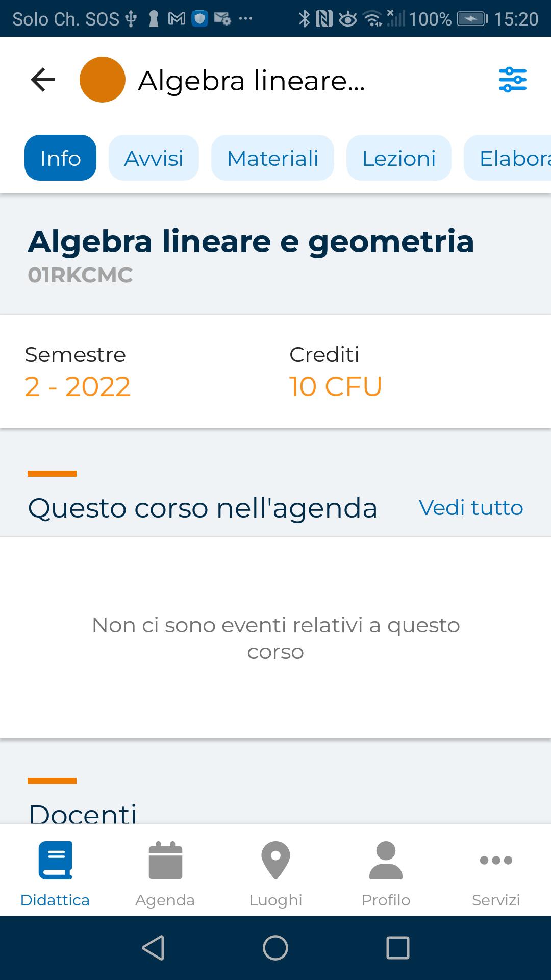
Task: Tap the Algebra lineare header title
Action: [x=252, y=81]
